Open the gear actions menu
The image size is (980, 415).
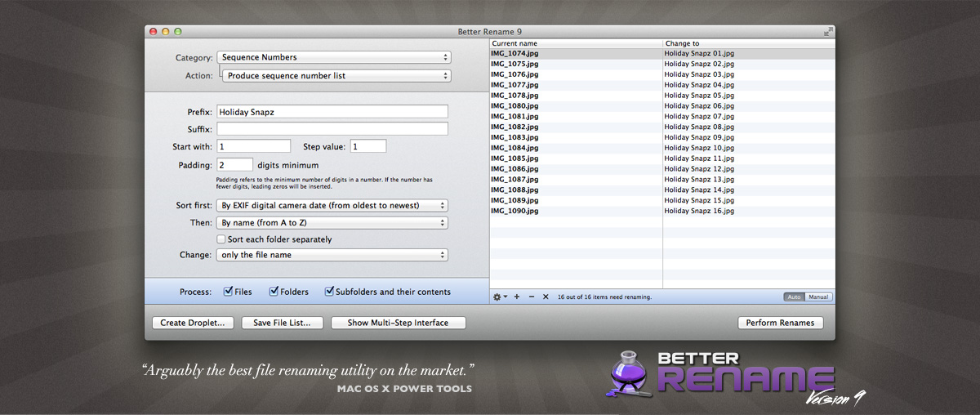[x=500, y=297]
